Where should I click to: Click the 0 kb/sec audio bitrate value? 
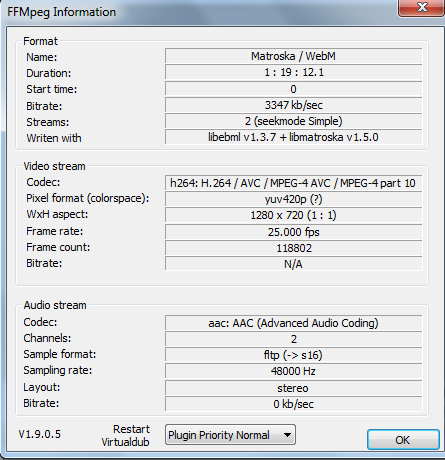pos(293,404)
